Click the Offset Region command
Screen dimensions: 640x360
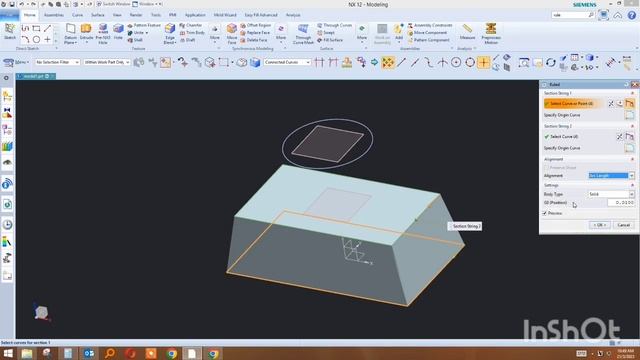(256, 25)
